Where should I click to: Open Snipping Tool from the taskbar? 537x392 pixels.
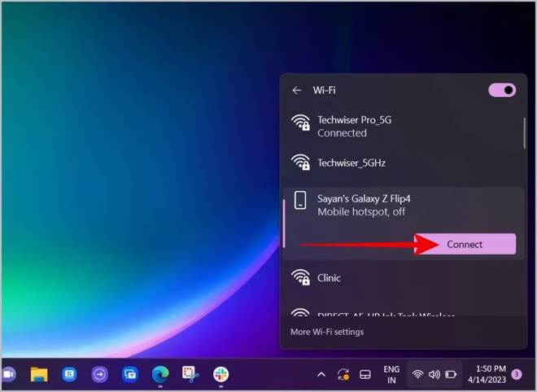190,374
